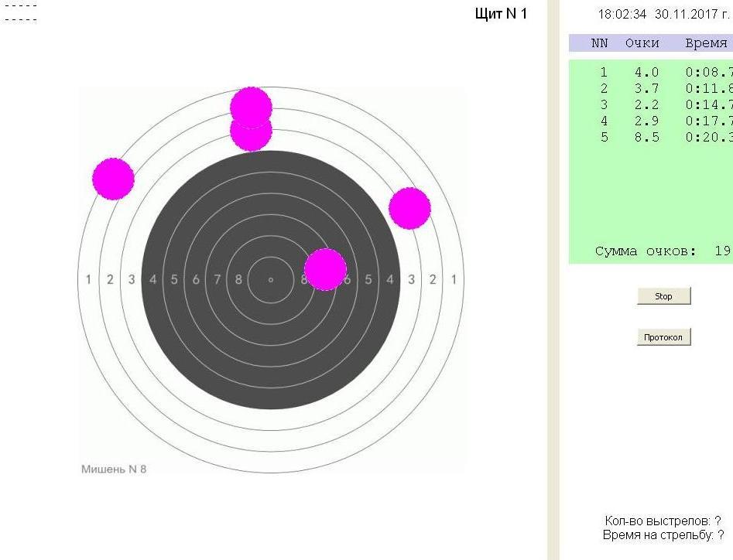Pick the rightmost magenta shot marker
The width and height of the screenshot is (733, 560).
[409, 208]
